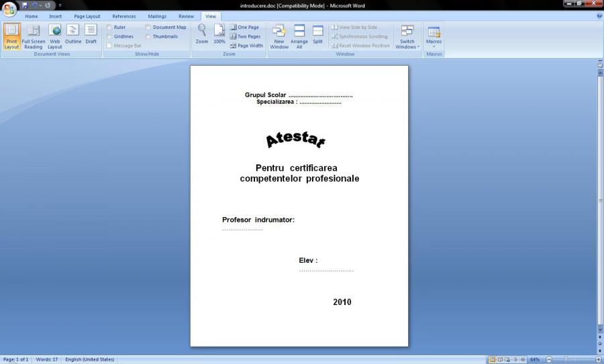Viewport: 604px width, 364px height.
Task: Enable the Ruler checkbox
Action: [109, 27]
